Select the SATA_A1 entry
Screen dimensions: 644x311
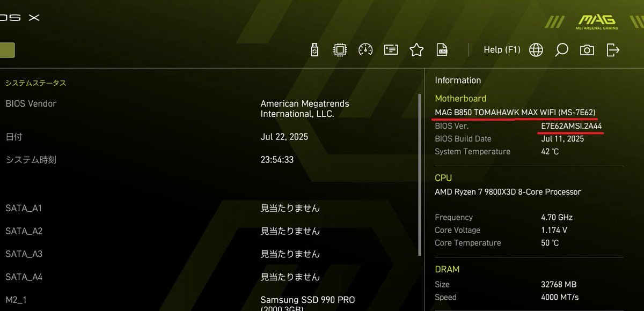[x=209, y=208]
